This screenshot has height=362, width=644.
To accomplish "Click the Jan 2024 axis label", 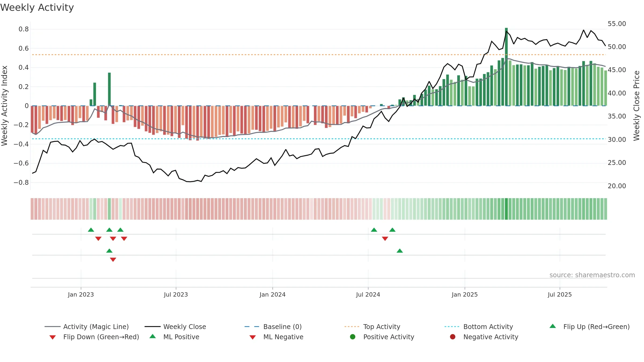I will [273, 294].
